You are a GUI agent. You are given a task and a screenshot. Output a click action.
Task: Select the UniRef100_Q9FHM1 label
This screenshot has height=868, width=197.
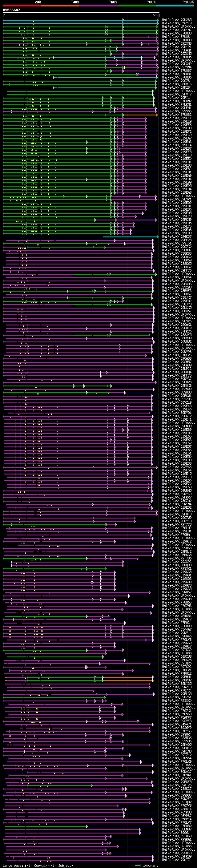tap(177, 677)
